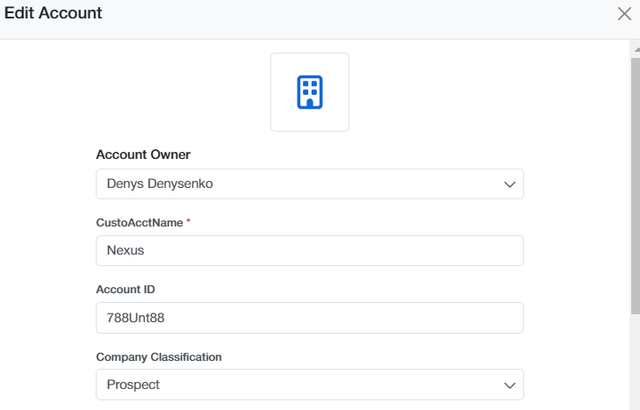Click the vertical scrollbar thumb

click(635, 186)
